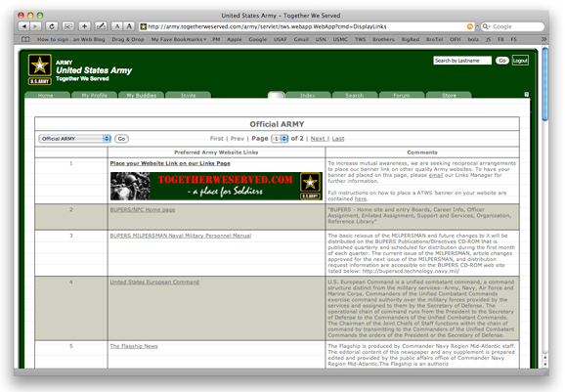This screenshot has height=392, width=565.
Task: Switch to the Search tab
Action: (x=355, y=95)
